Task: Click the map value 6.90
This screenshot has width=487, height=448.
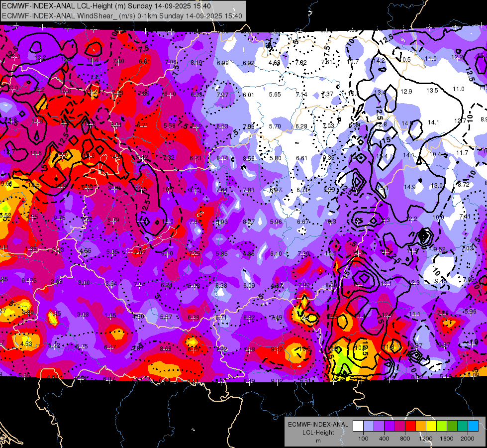Action: (x=223, y=63)
